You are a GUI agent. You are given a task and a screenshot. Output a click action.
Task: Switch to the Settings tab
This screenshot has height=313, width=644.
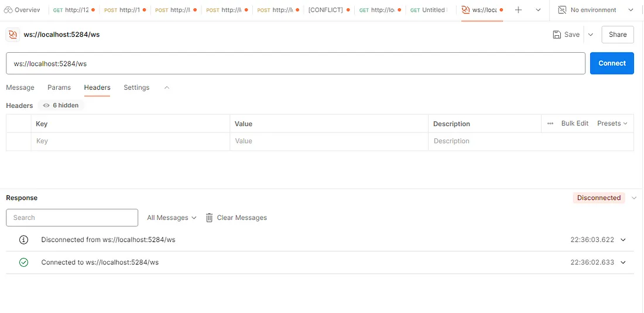(x=136, y=87)
